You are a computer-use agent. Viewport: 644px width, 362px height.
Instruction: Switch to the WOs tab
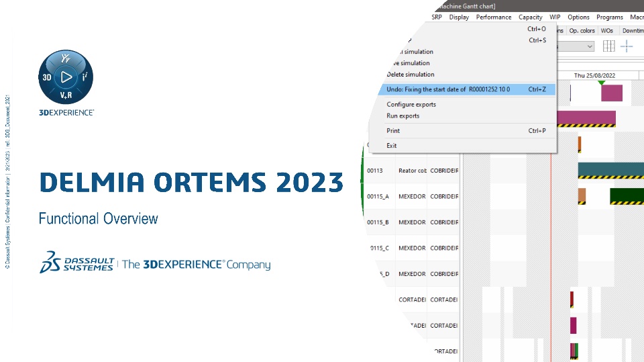[x=606, y=31]
